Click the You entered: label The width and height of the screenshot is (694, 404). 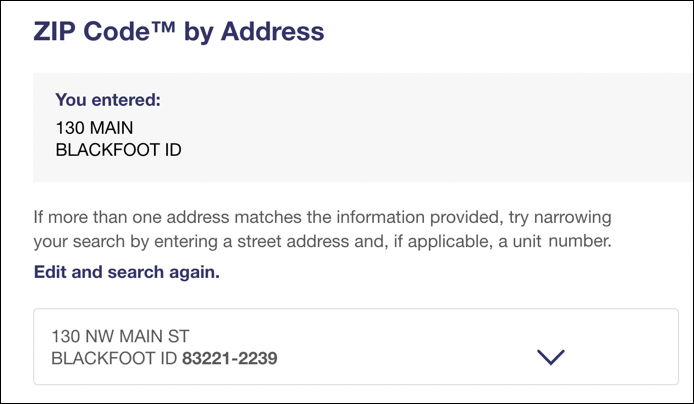[x=108, y=100]
